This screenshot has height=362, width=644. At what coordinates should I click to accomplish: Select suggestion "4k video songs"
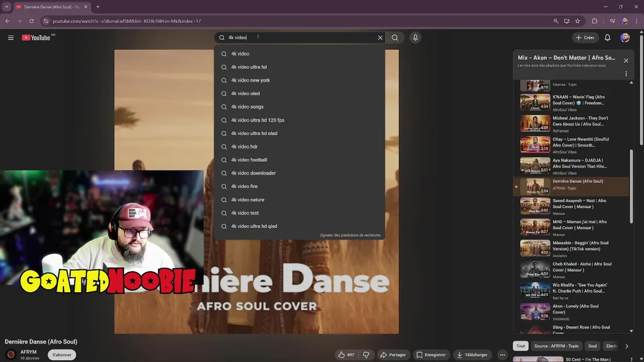click(299, 107)
